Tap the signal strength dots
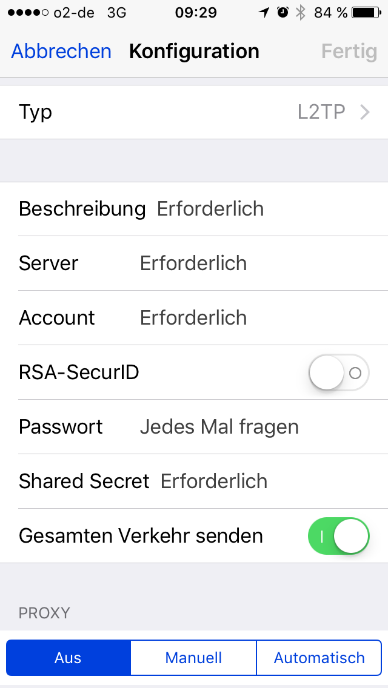 tap(28, 13)
